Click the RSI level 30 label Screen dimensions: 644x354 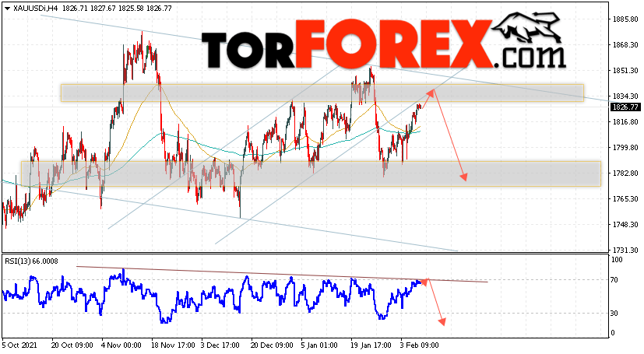[614, 314]
